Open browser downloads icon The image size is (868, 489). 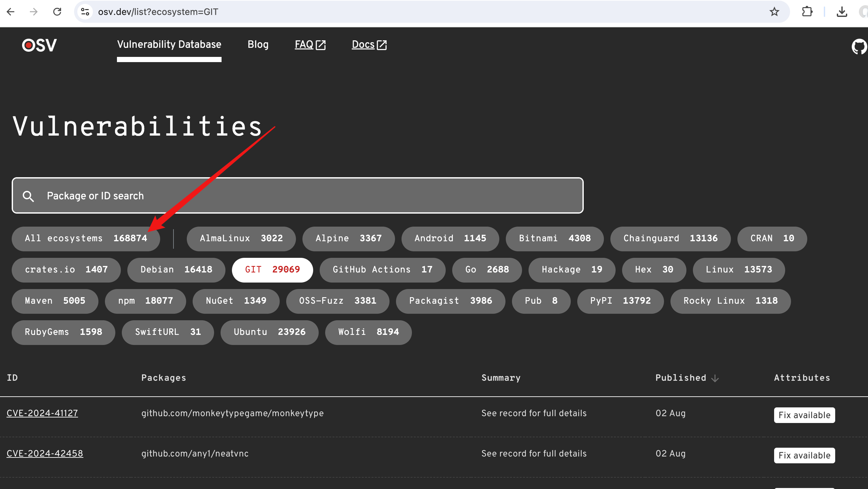pyautogui.click(x=842, y=12)
